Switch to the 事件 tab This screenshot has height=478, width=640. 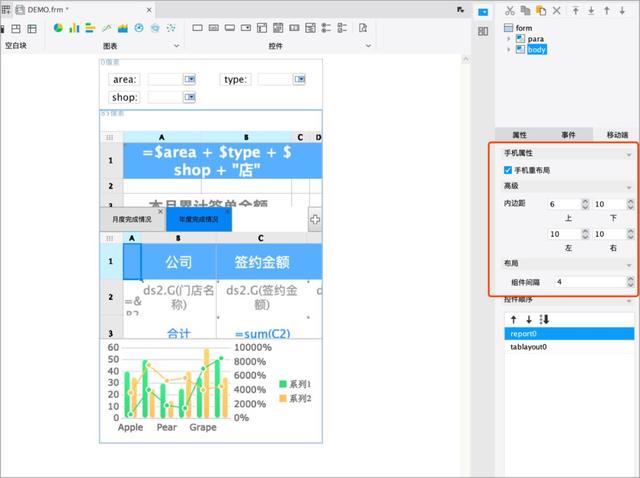click(568, 135)
